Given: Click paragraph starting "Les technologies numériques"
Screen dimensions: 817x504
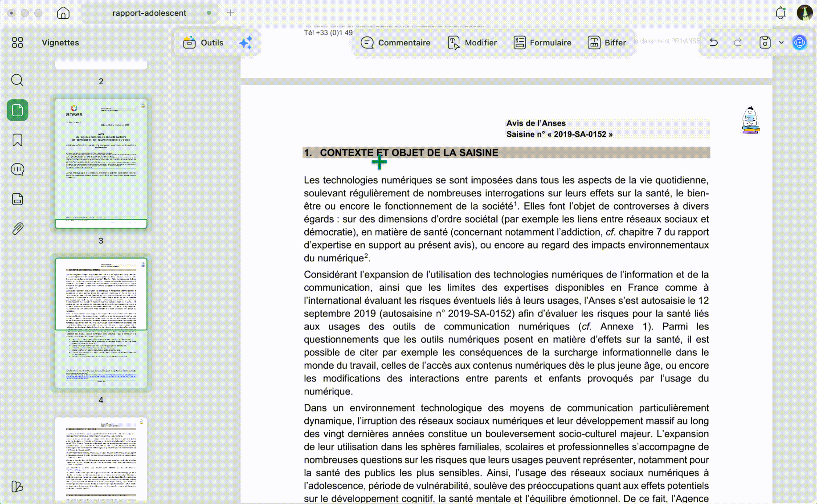Looking at the screenshot, I should point(506,219).
